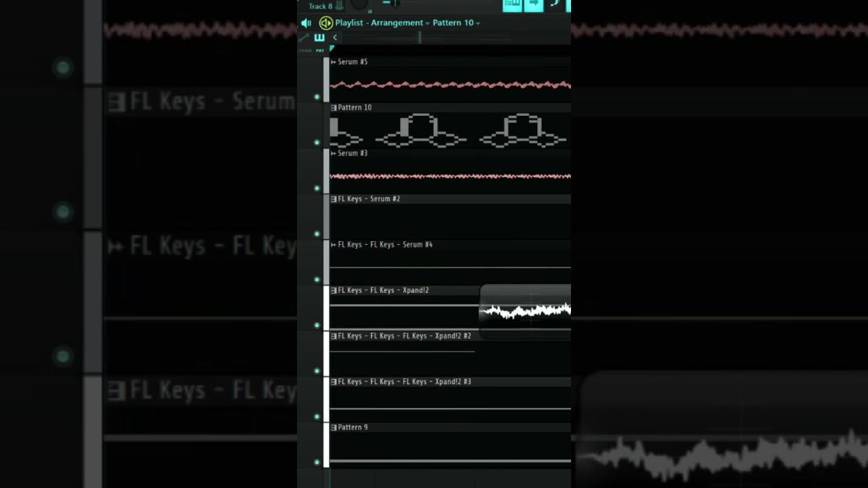
Task: Toggle mute LED for Xpand!2 #3 track
Action: (317, 417)
